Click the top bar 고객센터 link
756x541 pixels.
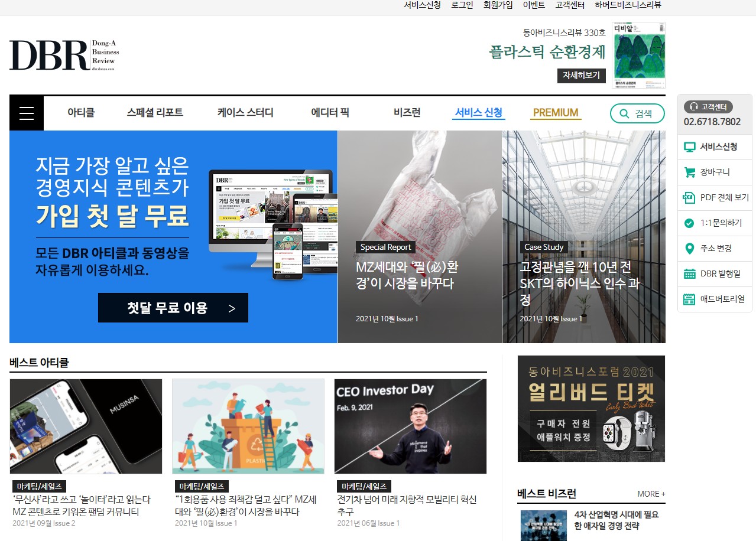pyautogui.click(x=570, y=5)
